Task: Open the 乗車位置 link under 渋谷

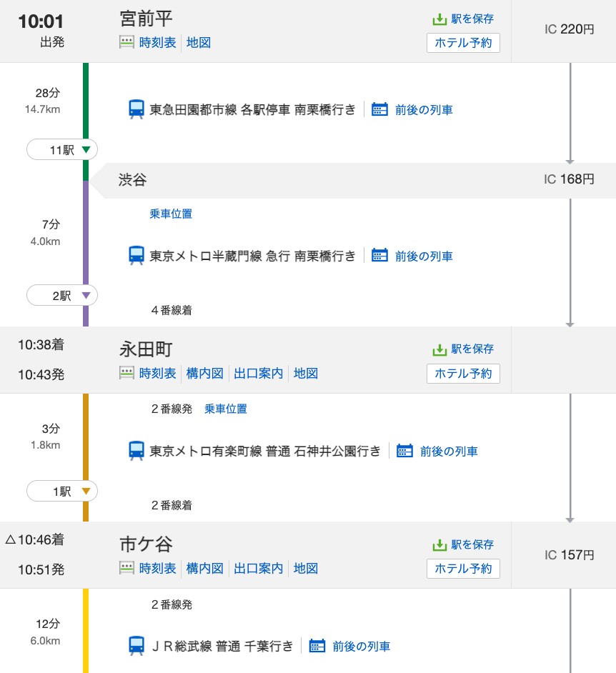Action: tap(171, 214)
